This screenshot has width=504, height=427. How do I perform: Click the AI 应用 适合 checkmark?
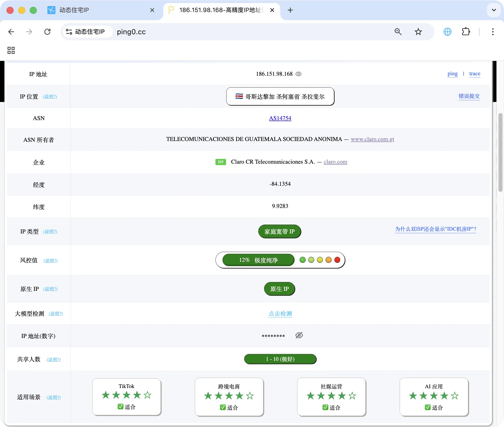428,407
